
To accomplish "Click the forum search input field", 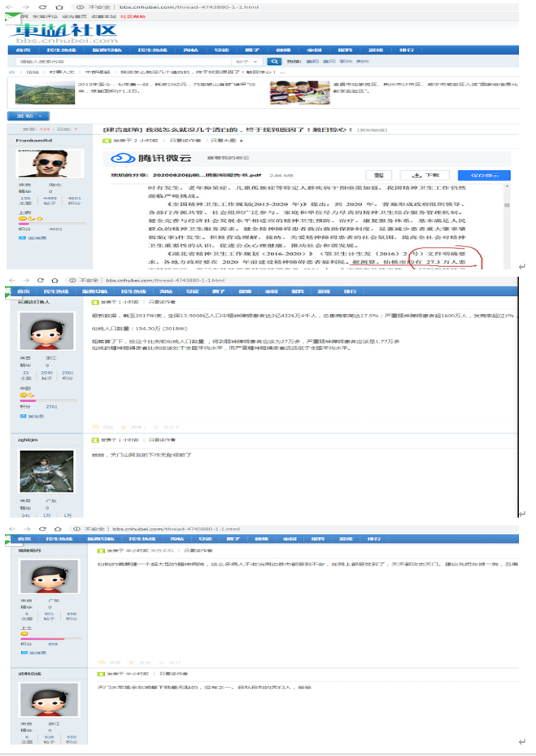I will 123,62.
